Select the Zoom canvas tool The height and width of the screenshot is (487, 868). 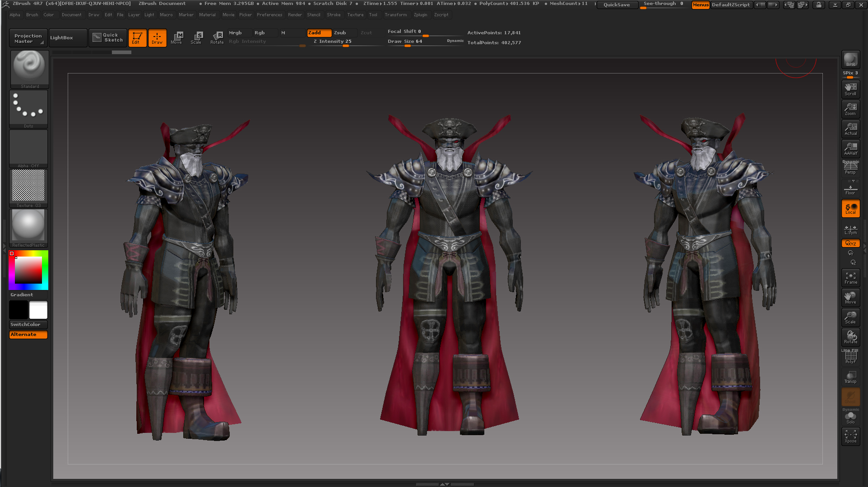click(x=850, y=109)
